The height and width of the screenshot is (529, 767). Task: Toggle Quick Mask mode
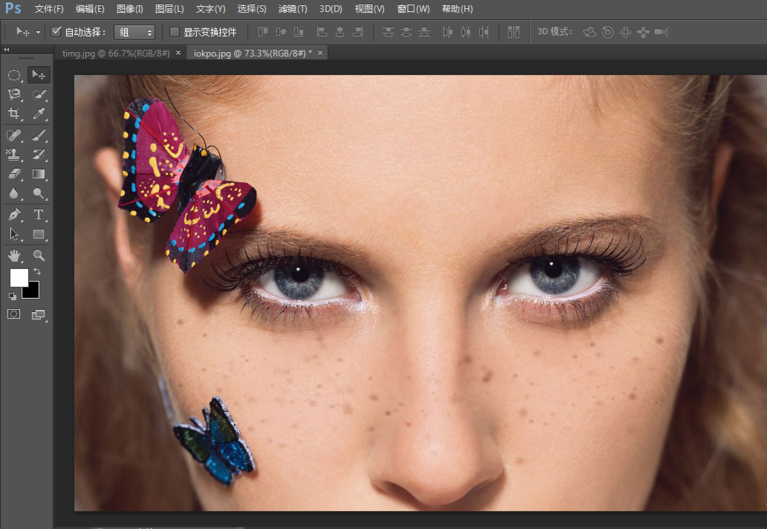pos(15,314)
